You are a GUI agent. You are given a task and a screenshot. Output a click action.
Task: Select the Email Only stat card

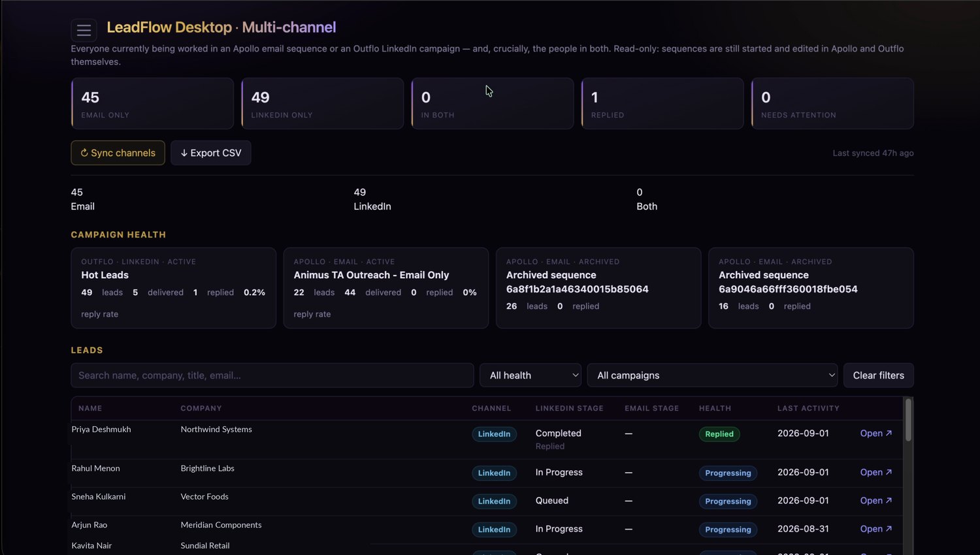[152, 104]
